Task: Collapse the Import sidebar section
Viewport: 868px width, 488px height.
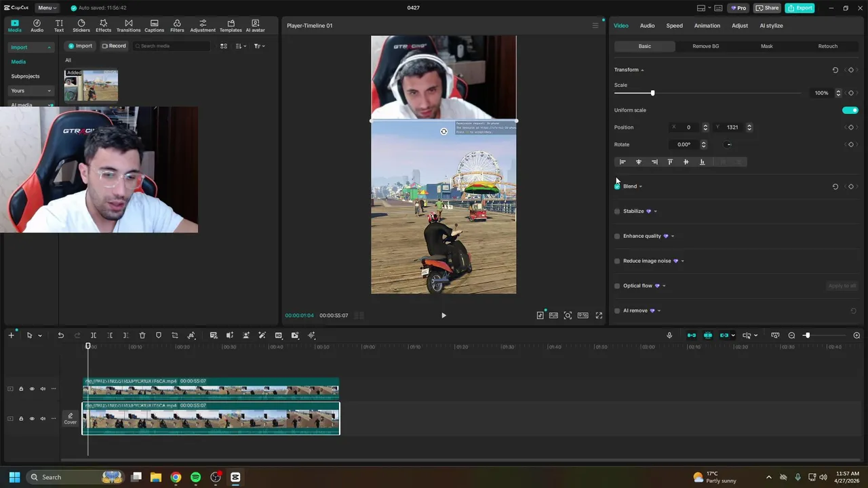Action: [49, 47]
